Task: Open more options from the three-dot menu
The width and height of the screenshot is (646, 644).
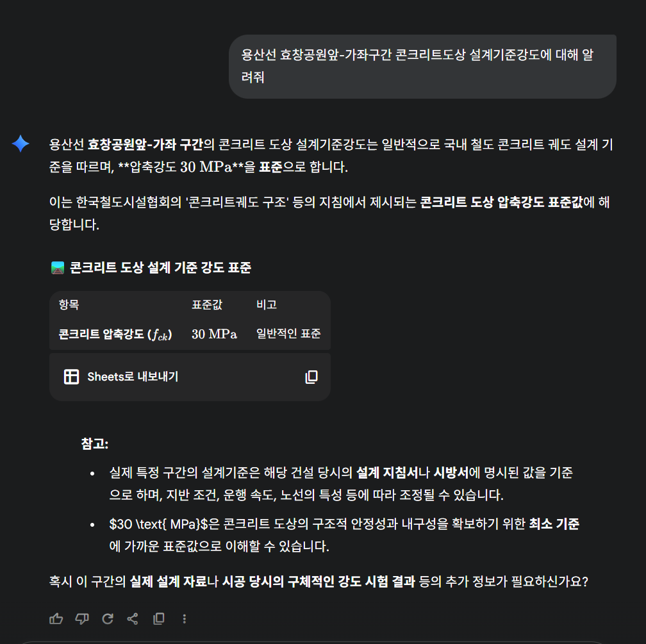Action: click(184, 618)
